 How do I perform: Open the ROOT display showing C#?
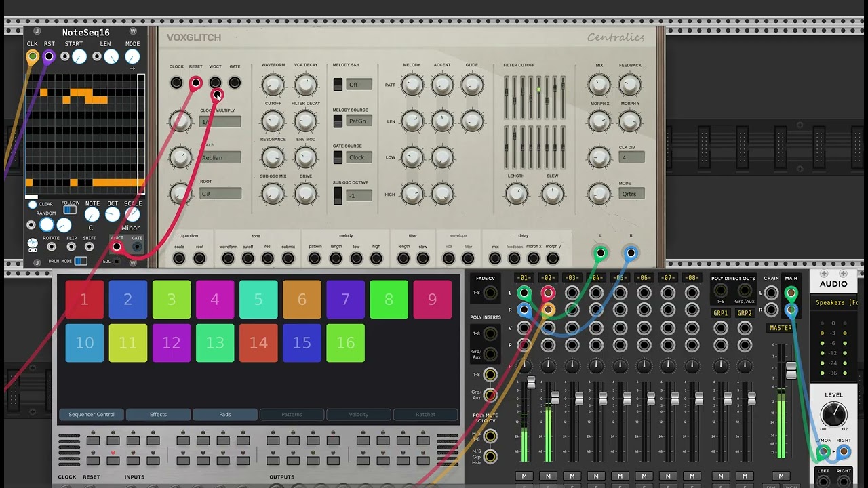tap(220, 194)
